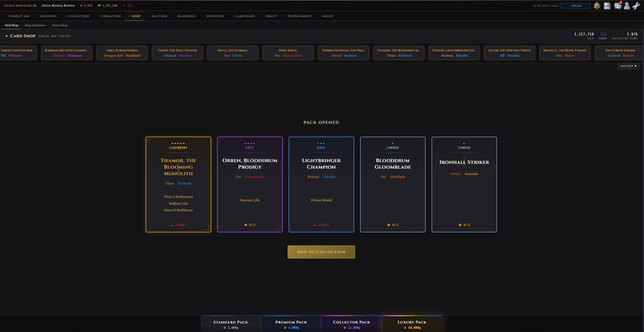
Task: Switch to the Shop Exclusives tab
Action: point(35,25)
